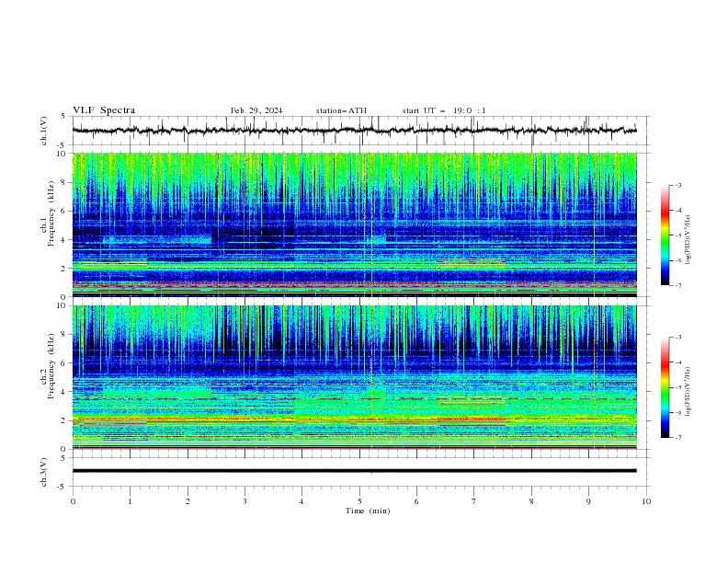Select the "start UT = 19:0 :1" text
Screen dimensions: 728x563
tap(444, 110)
